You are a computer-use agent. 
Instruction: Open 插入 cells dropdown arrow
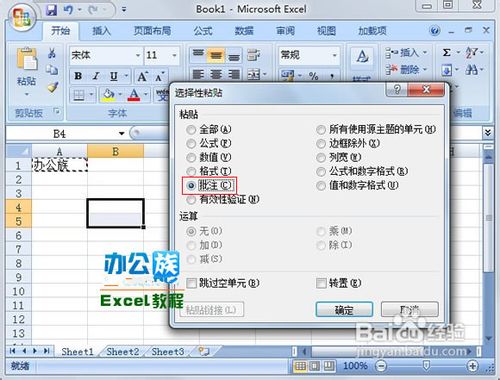[x=425, y=52]
